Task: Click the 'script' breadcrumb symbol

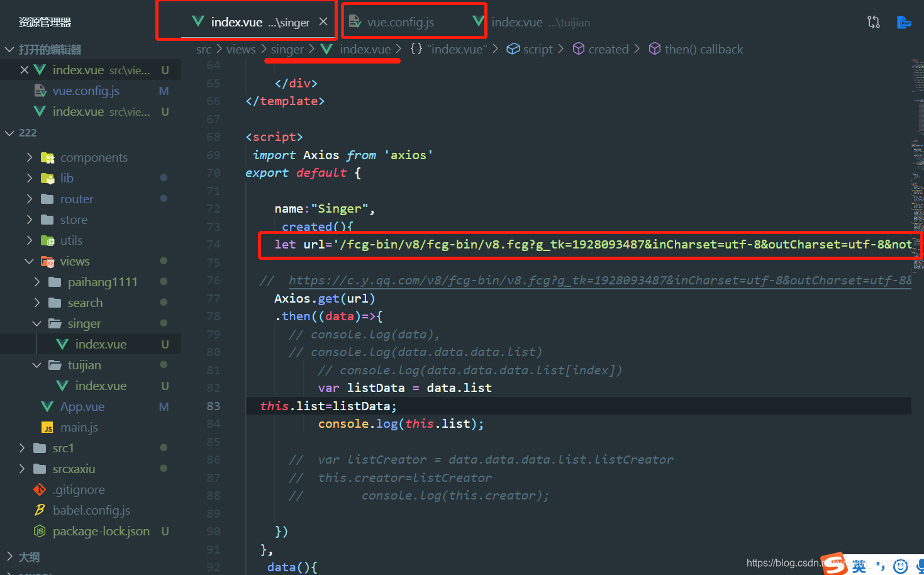Action: [x=538, y=49]
